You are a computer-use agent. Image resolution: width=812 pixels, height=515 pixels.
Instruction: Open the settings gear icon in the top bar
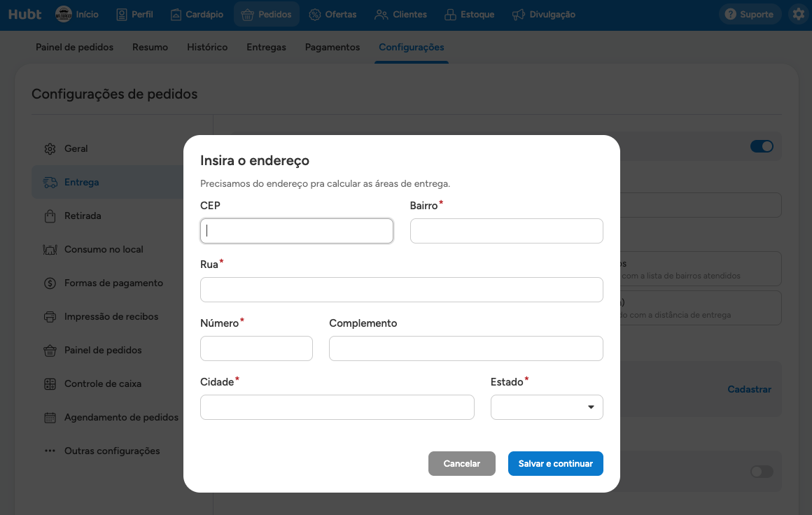(799, 15)
